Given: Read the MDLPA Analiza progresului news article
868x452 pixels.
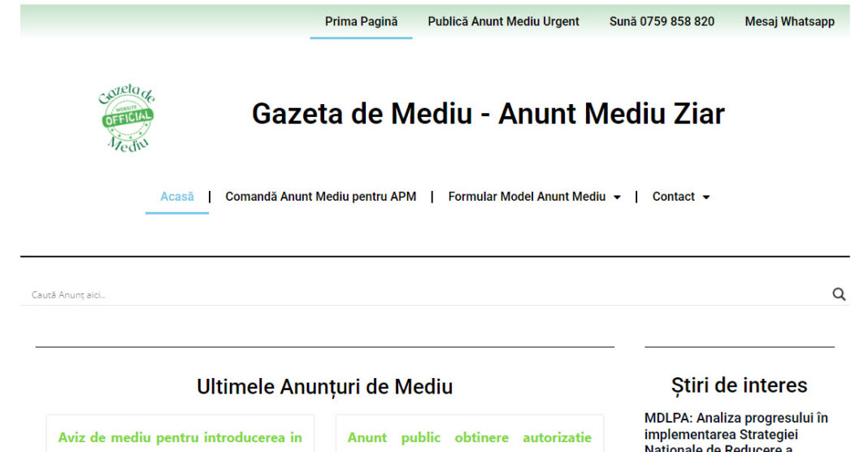Looking at the screenshot, I should pos(736,432).
